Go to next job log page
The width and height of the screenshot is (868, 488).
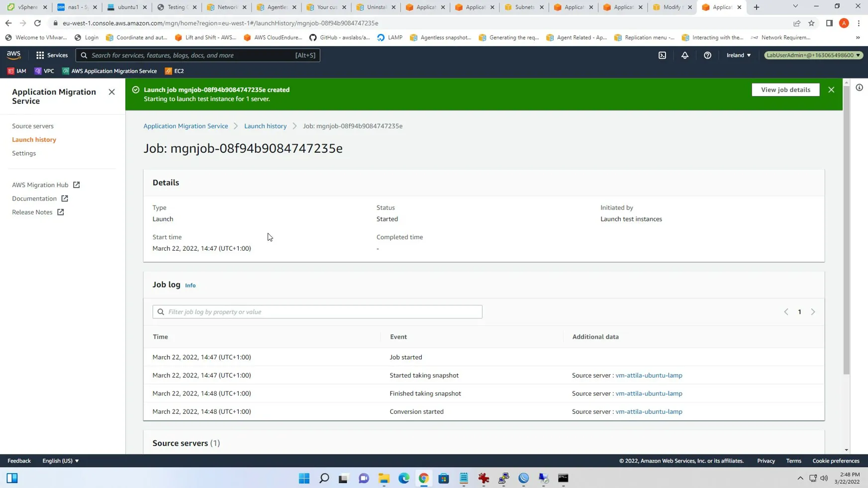[x=813, y=312]
